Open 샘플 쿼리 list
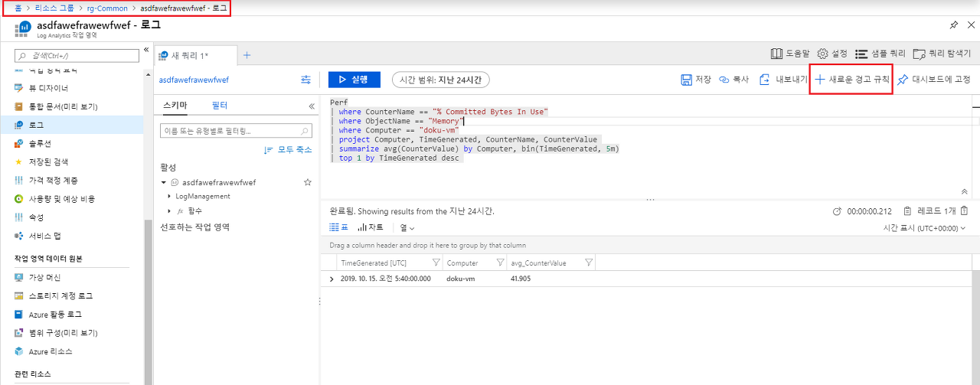Image resolution: width=980 pixels, height=385 pixels. tap(880, 54)
